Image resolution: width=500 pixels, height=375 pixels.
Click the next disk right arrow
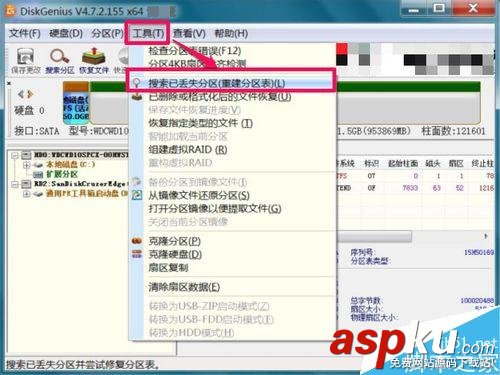coord(30,94)
